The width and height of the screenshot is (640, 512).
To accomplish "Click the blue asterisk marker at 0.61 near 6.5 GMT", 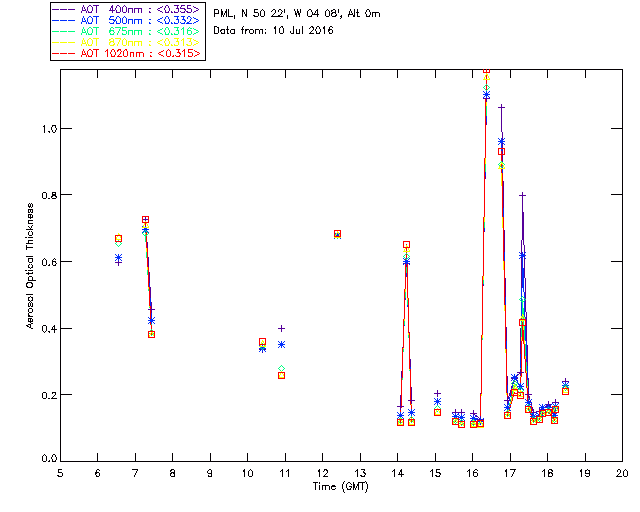I will [x=118, y=258].
